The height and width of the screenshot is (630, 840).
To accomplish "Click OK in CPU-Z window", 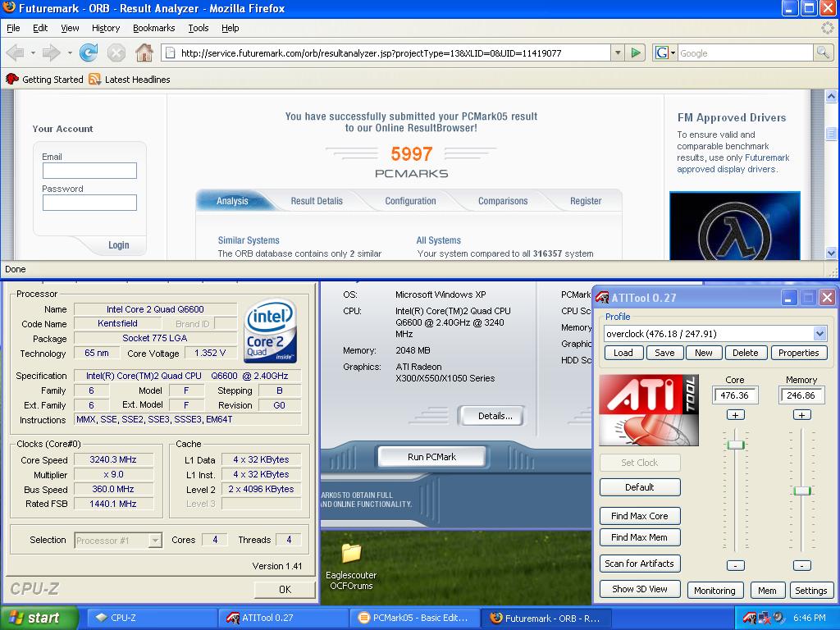I will (x=285, y=589).
